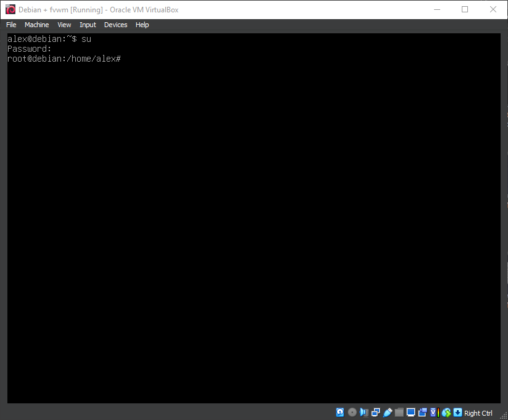This screenshot has width=508, height=420.
Task: Click the Right Ctrl host key label
Action: [x=478, y=413]
